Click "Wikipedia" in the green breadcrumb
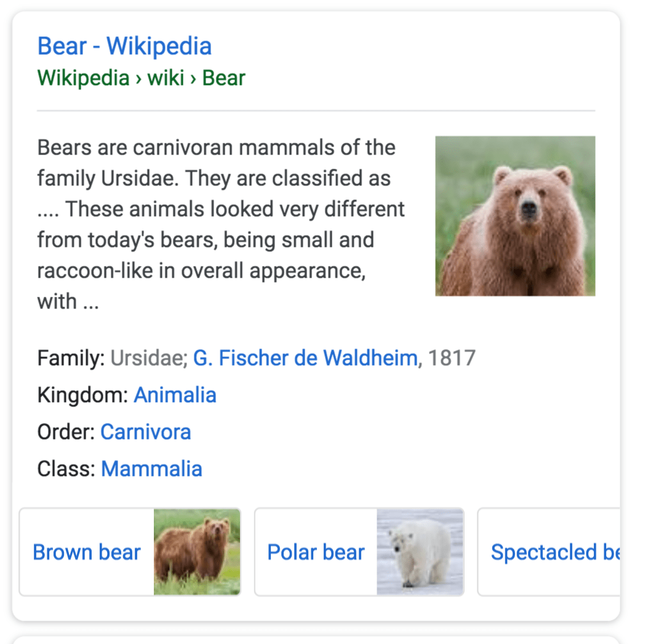656x644 pixels. (83, 78)
